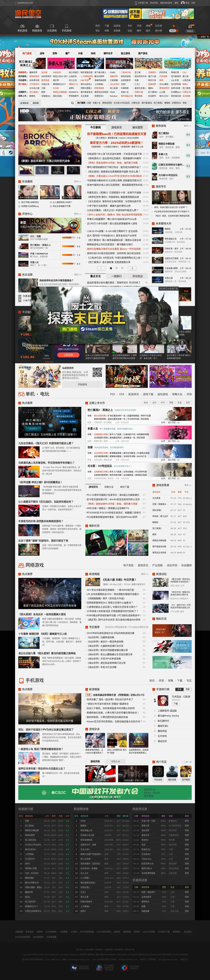Screen dimensions: 210x980
Task: Click the phone icon above 手机游戏 in header
Action: (66, 26)
